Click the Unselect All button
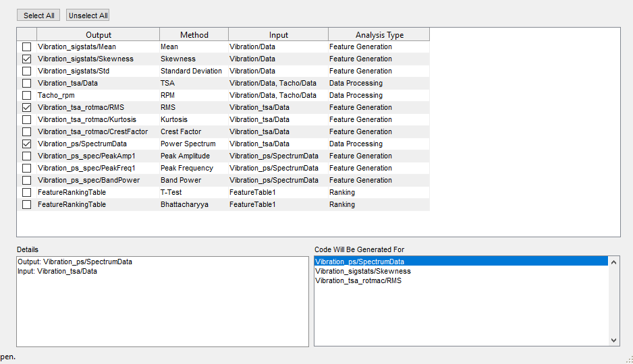Image resolution: width=633 pixels, height=364 pixels. click(x=88, y=16)
